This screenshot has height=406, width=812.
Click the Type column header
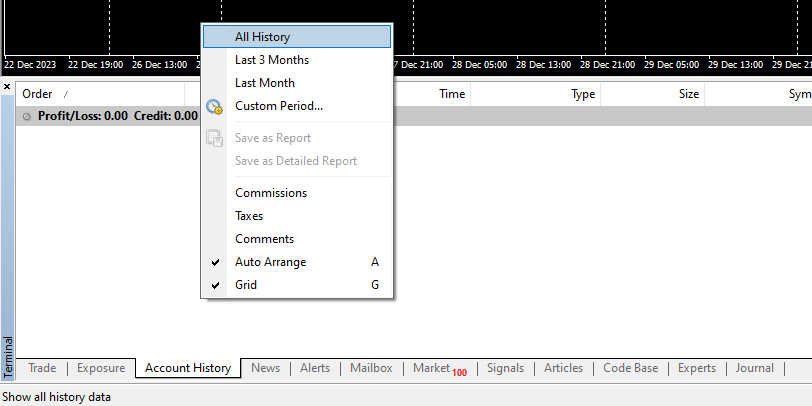tap(582, 94)
